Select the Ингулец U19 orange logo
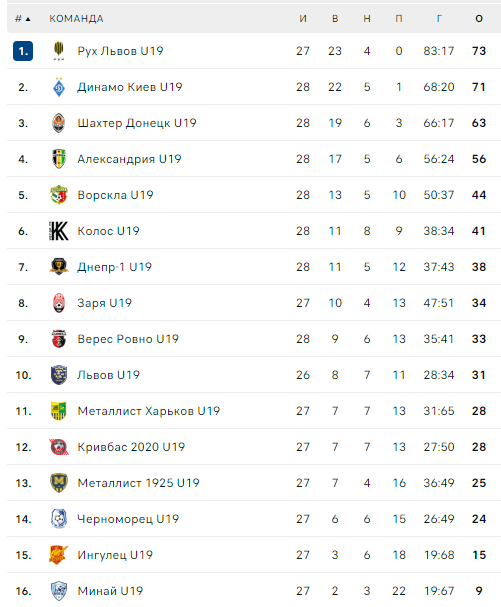Viewport: 501px width, 607px height. 58,555
